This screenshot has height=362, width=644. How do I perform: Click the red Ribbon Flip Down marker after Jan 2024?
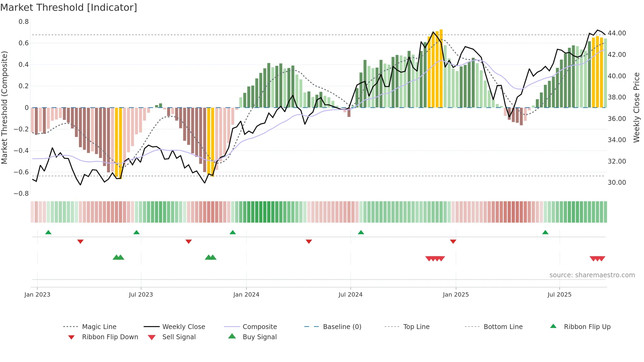(309, 242)
